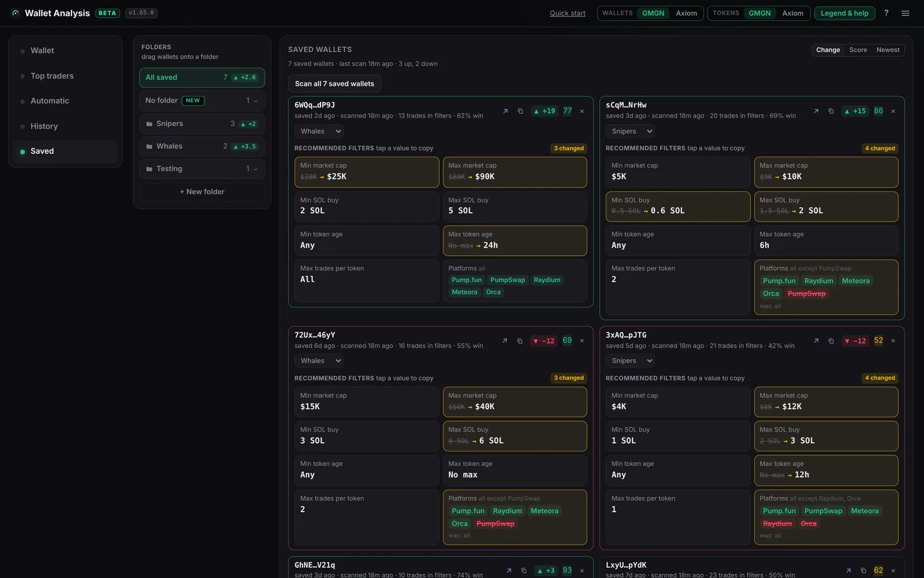Copy address of wallet 72Ux…46yY
Viewport: 924px width, 578px height.
(x=520, y=341)
